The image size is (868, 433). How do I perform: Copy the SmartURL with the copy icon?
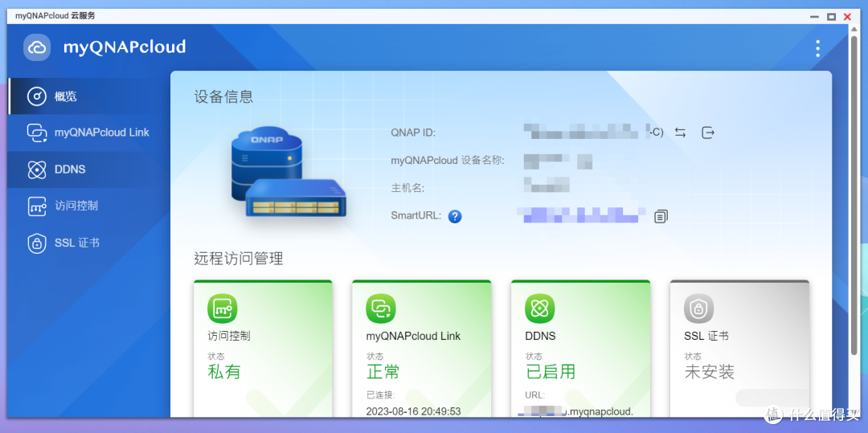(661, 216)
